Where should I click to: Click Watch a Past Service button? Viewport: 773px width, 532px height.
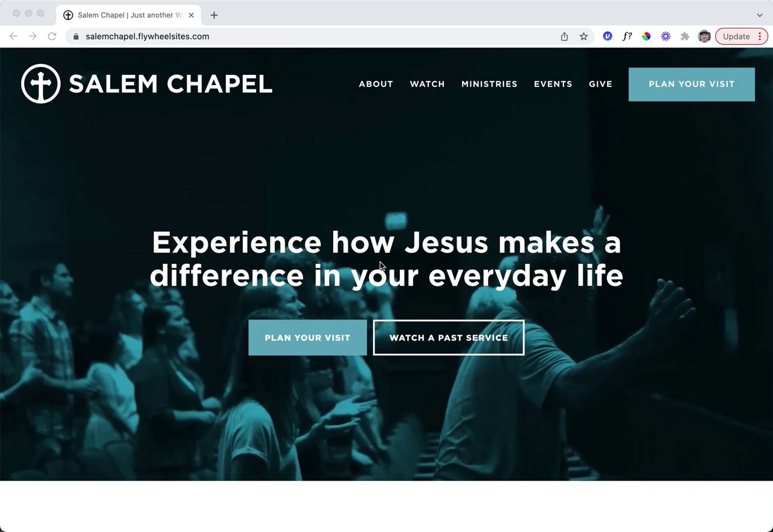coord(449,338)
